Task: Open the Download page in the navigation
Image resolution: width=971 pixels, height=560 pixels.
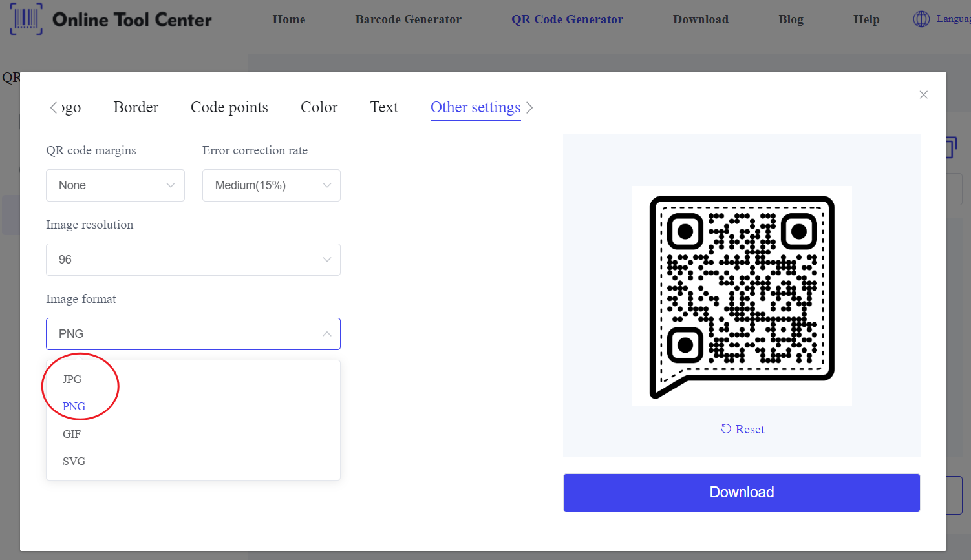Action: [x=701, y=19]
